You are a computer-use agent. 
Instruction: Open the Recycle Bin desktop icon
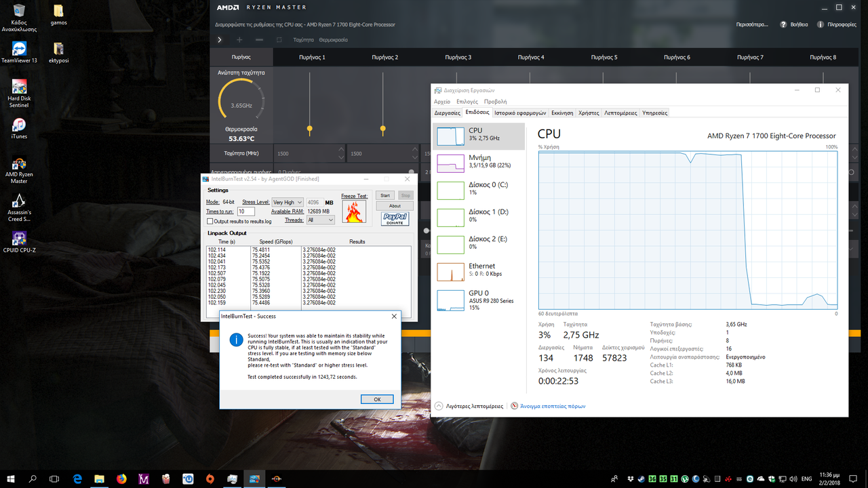coord(19,18)
